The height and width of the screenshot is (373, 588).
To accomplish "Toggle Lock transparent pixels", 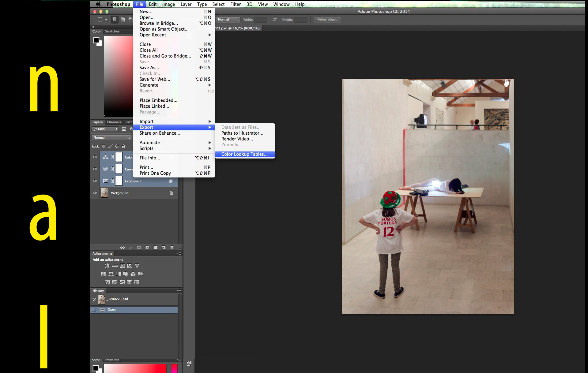I will [x=104, y=147].
